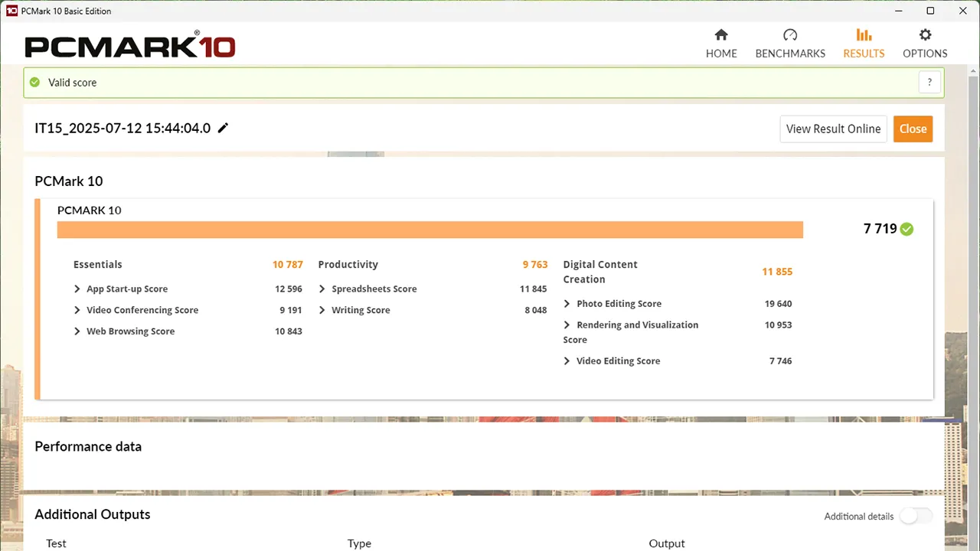Viewport: 980px width, 551px height.
Task: Open the Benchmarks gauge icon
Action: coord(790,35)
